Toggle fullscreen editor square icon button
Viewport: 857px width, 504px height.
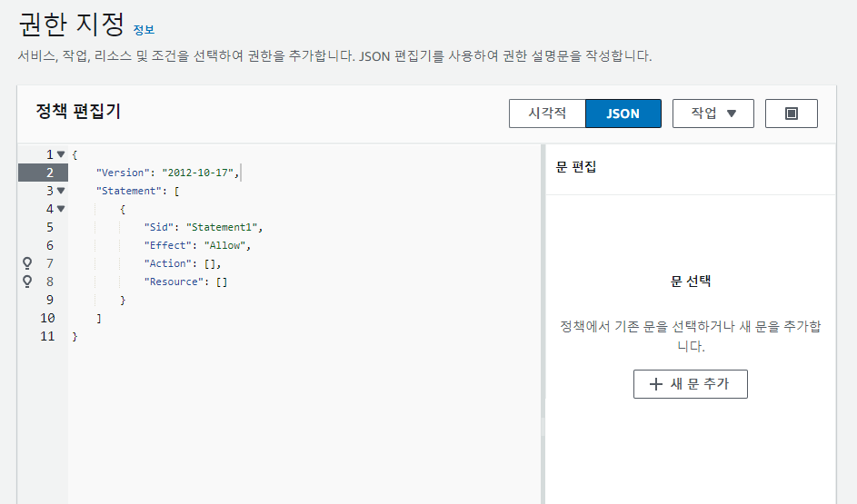[791, 114]
